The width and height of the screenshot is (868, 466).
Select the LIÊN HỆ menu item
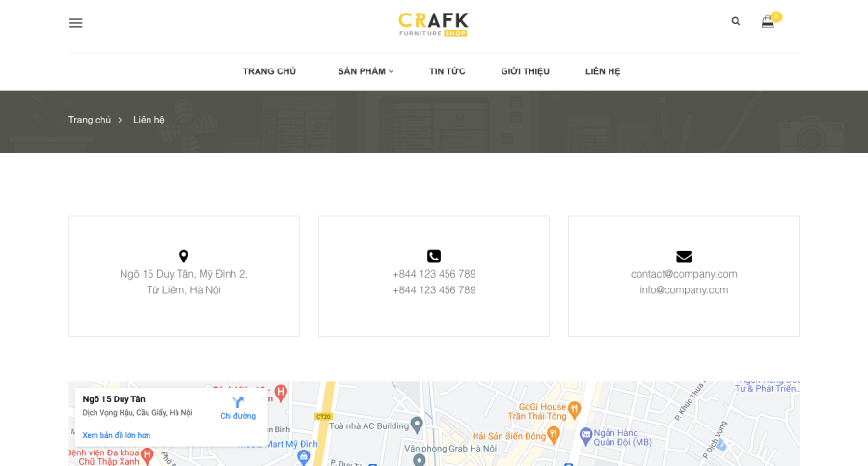coord(603,71)
